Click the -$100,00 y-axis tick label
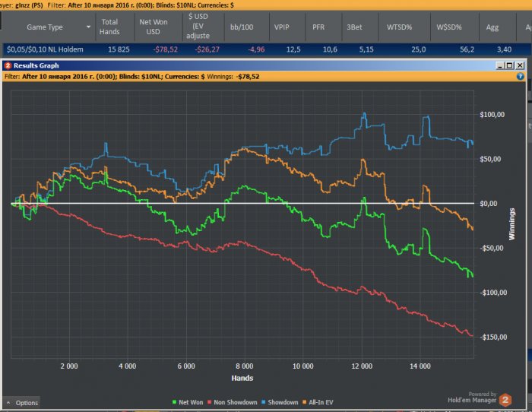 pyautogui.click(x=493, y=293)
